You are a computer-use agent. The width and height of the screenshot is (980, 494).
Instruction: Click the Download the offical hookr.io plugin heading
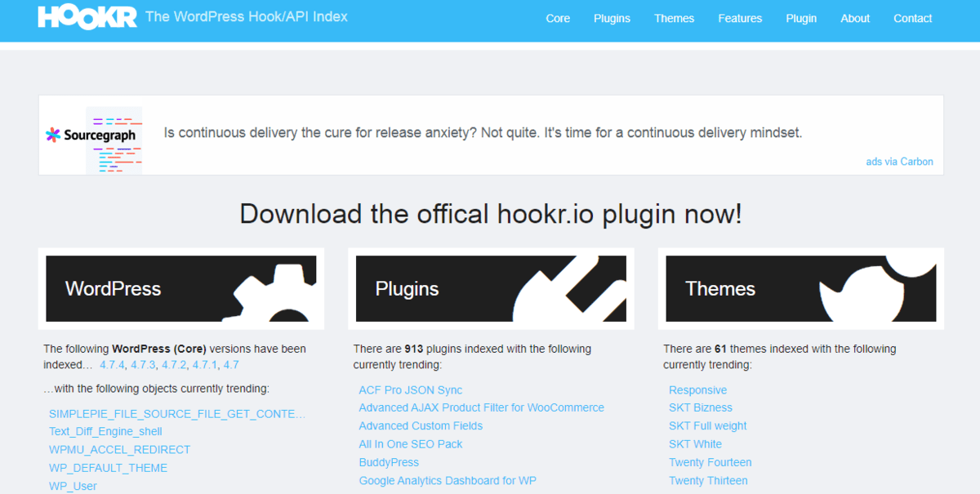pyautogui.click(x=491, y=214)
